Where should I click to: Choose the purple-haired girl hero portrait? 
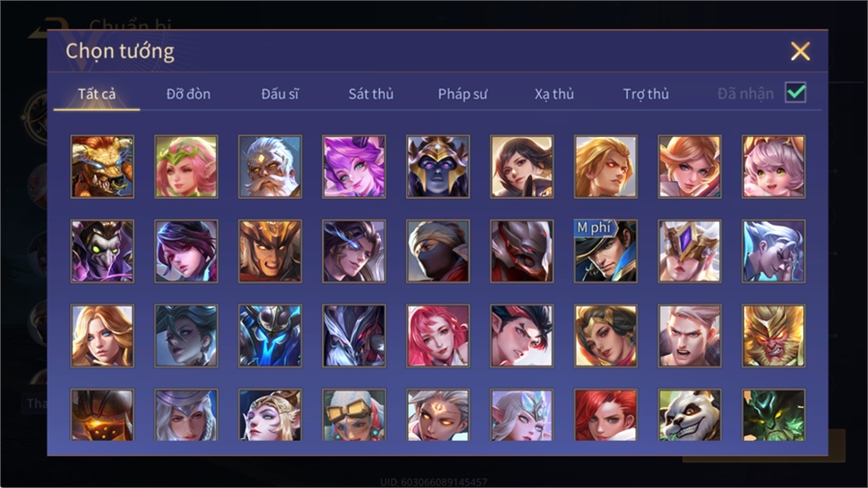pyautogui.click(x=354, y=167)
